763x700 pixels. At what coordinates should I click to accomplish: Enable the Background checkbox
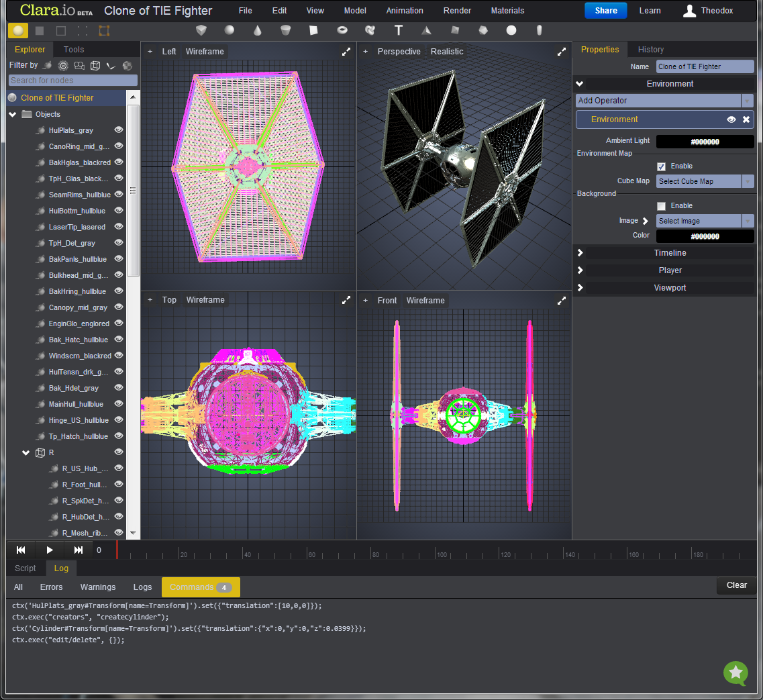[661, 206]
